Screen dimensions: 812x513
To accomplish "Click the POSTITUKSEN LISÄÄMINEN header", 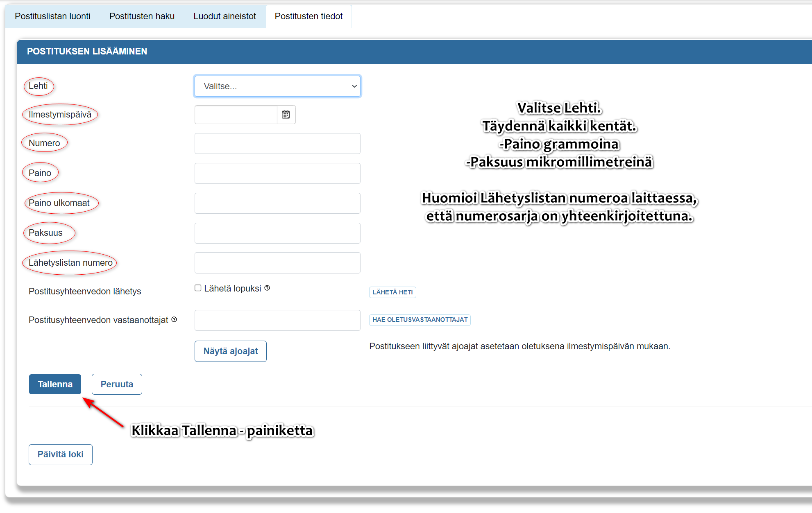I will tap(87, 51).
